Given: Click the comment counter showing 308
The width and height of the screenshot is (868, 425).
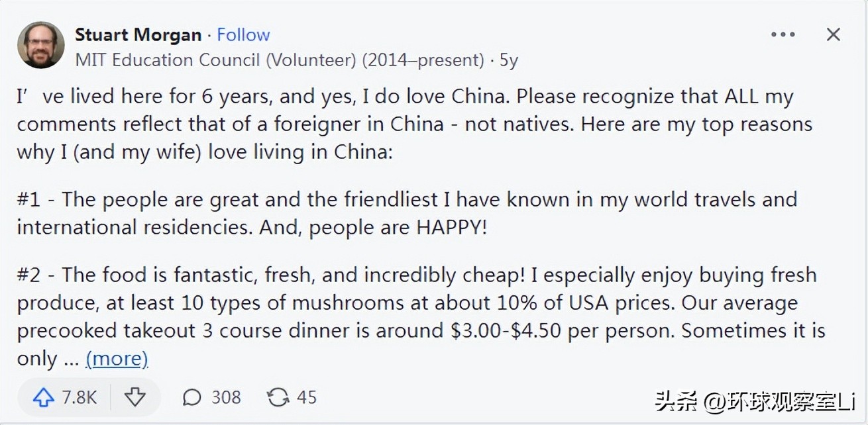Looking at the screenshot, I should [225, 397].
